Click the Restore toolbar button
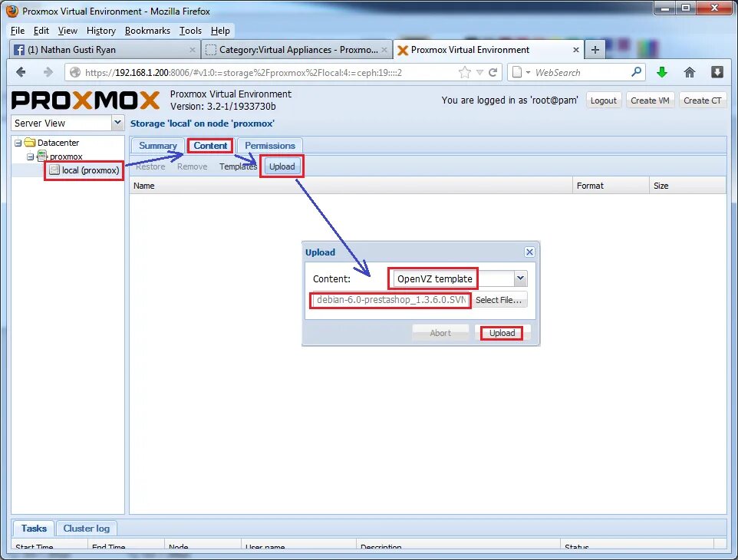Image resolution: width=738 pixels, height=560 pixels. pos(150,166)
